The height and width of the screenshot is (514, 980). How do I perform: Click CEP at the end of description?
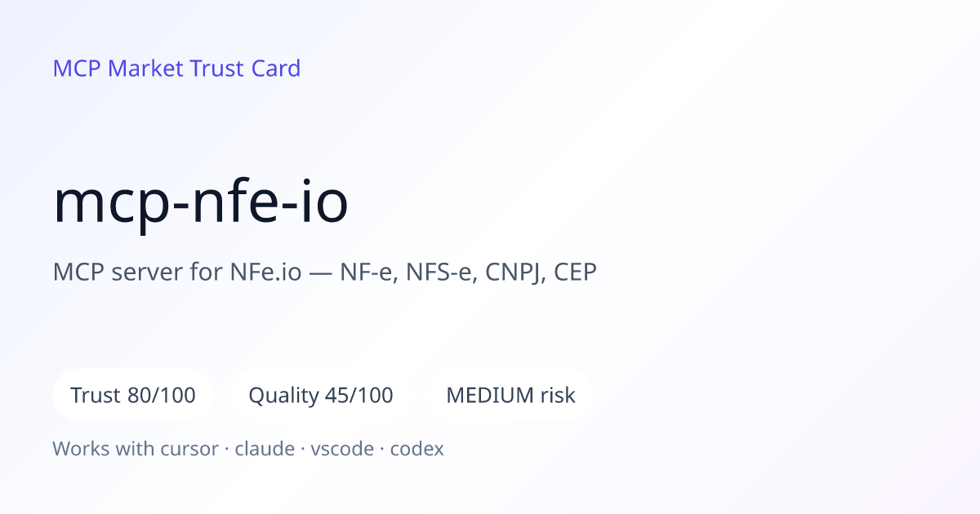[x=576, y=273]
